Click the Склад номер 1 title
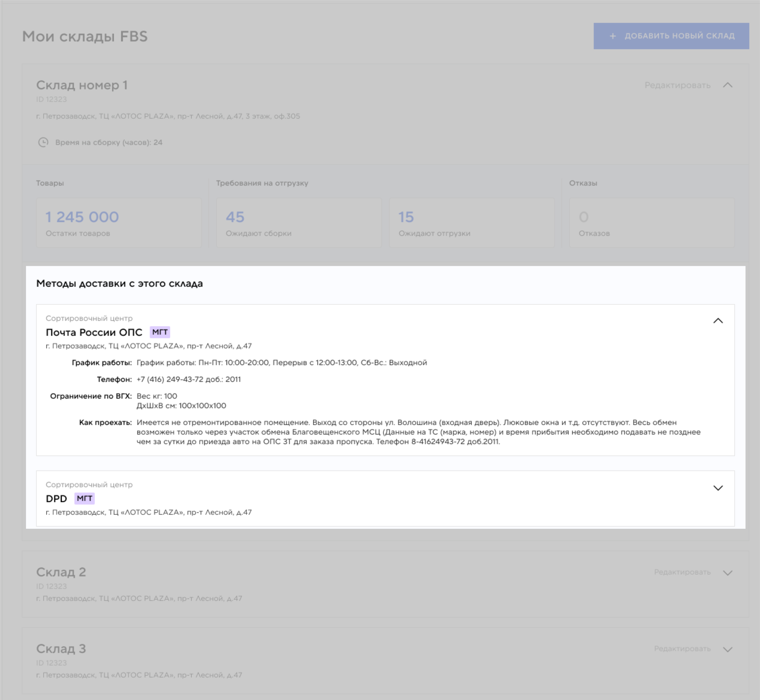 [82, 85]
